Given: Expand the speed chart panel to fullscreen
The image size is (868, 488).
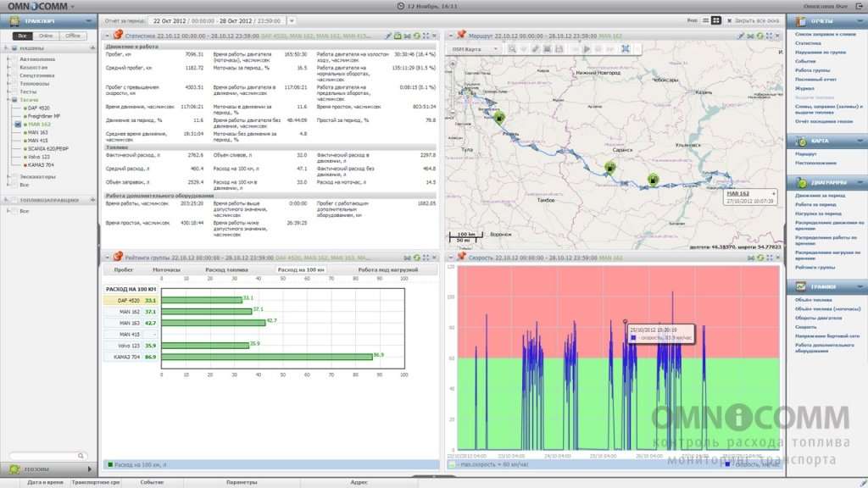Looking at the screenshot, I should click(769, 258).
